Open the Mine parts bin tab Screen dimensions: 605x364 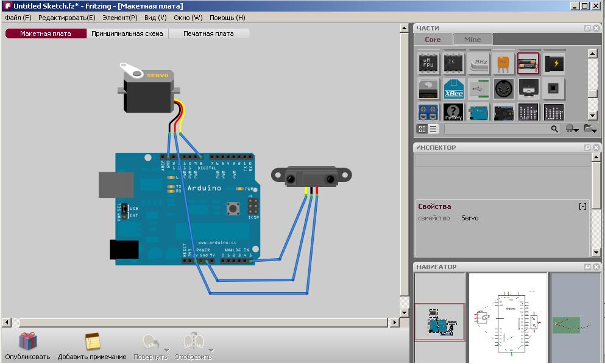click(472, 40)
